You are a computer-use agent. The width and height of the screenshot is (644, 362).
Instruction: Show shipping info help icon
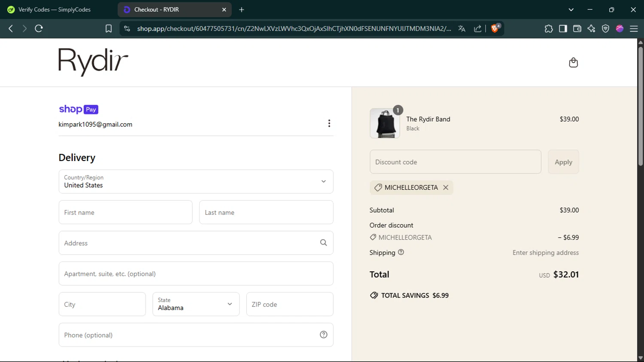point(401,252)
